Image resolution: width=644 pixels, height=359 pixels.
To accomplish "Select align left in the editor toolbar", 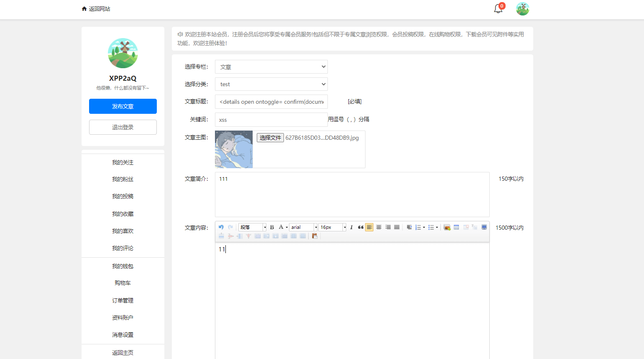I will (x=369, y=227).
